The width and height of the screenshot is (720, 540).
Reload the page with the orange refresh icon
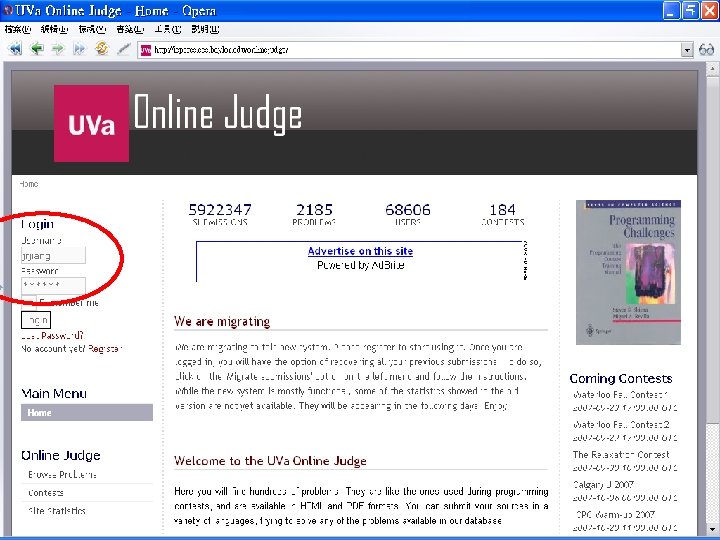(101, 48)
